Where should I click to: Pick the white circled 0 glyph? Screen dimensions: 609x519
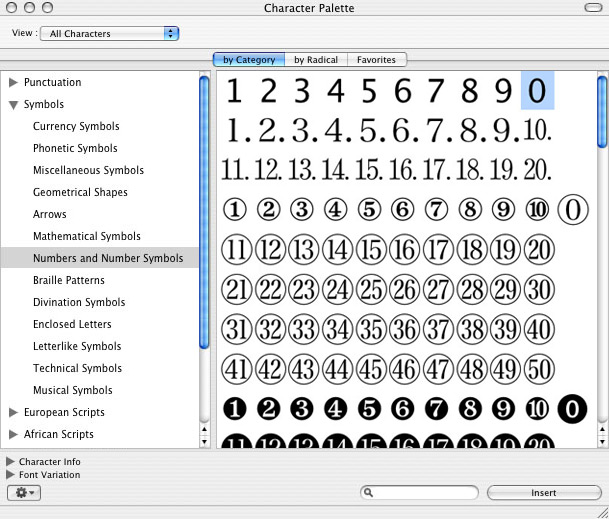(x=573, y=209)
